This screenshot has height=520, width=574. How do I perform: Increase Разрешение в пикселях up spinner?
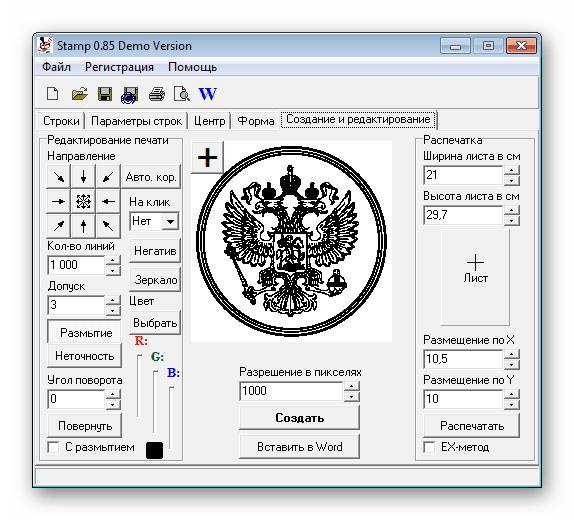point(351,386)
